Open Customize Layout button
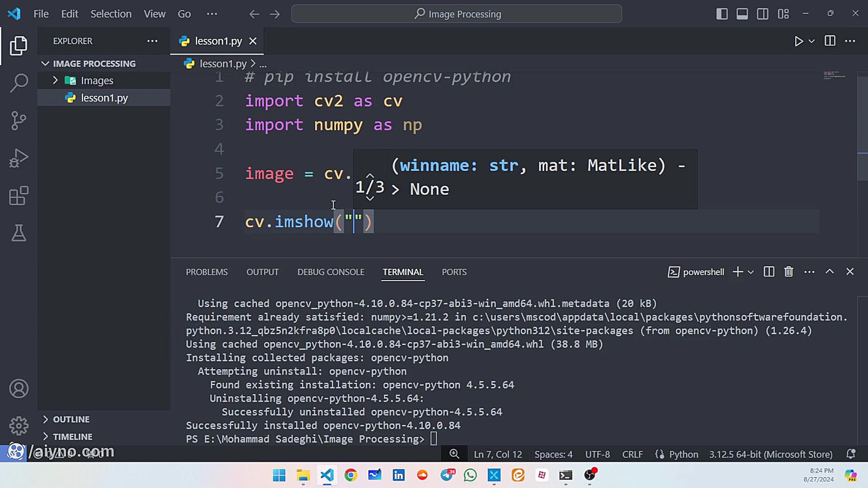 (x=783, y=14)
